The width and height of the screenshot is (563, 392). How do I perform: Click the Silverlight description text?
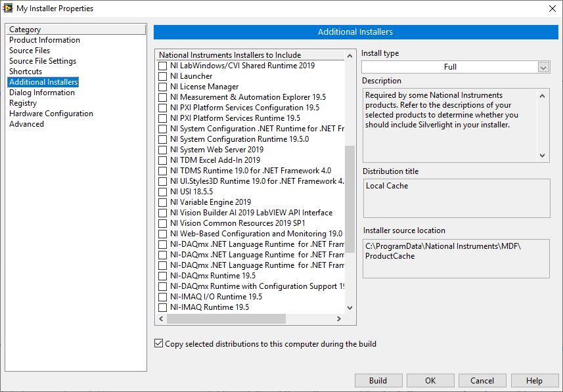441,110
